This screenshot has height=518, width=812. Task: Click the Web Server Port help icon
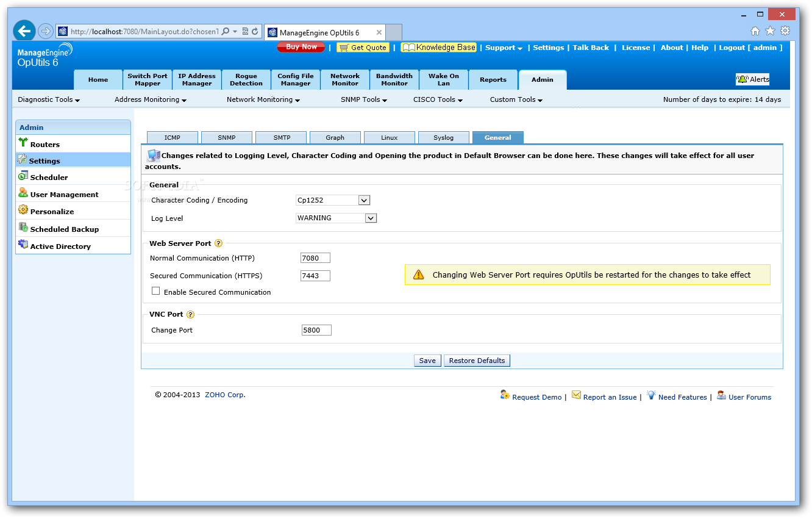pyautogui.click(x=218, y=243)
